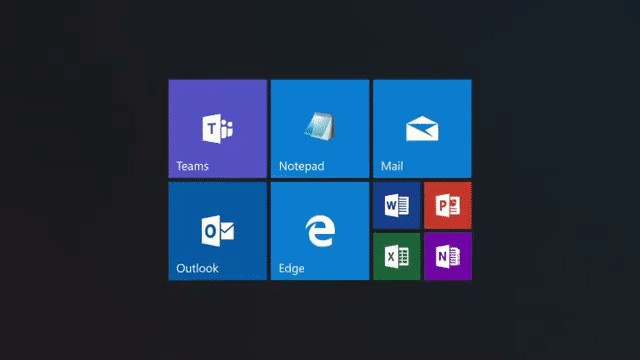Select the Mail start tile
Screen dimensions: 640x360
[422, 129]
